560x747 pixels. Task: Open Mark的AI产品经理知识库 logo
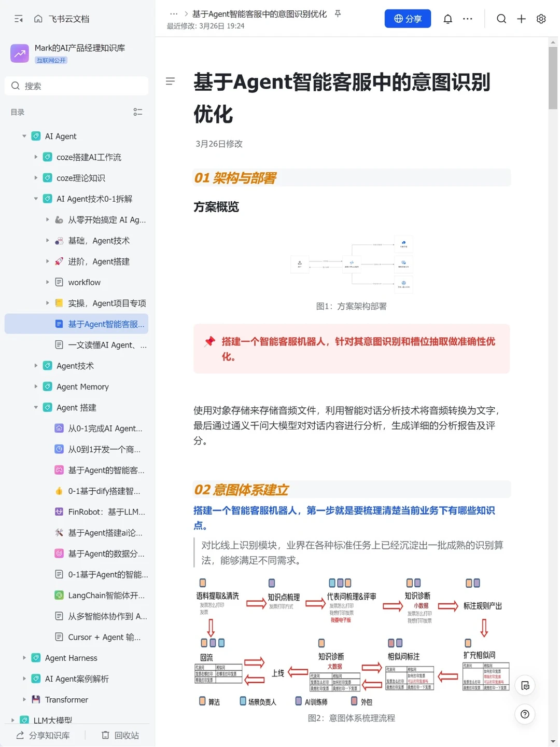20,53
